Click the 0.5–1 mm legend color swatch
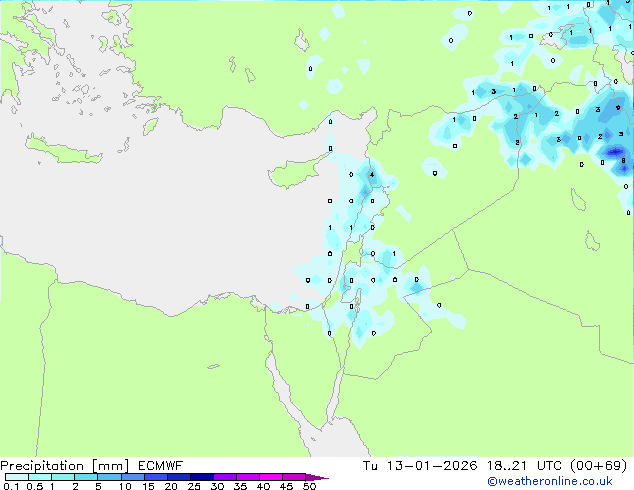Viewport: 634px width, 490px height. (x=40, y=477)
